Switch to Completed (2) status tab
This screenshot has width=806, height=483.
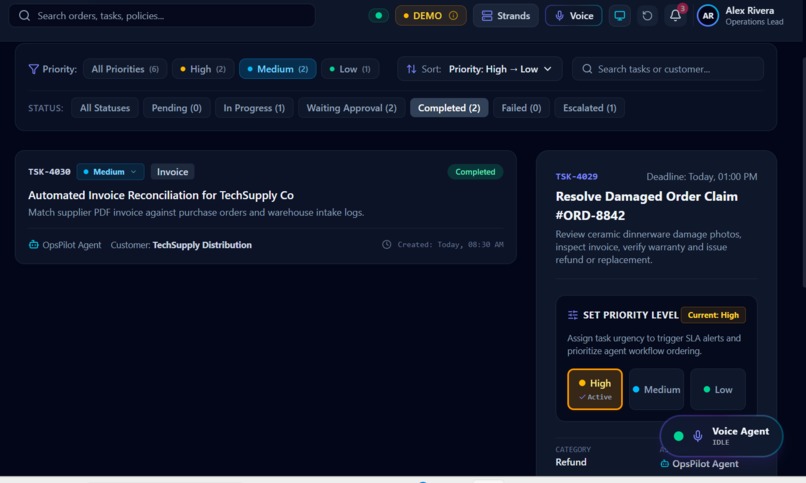449,108
